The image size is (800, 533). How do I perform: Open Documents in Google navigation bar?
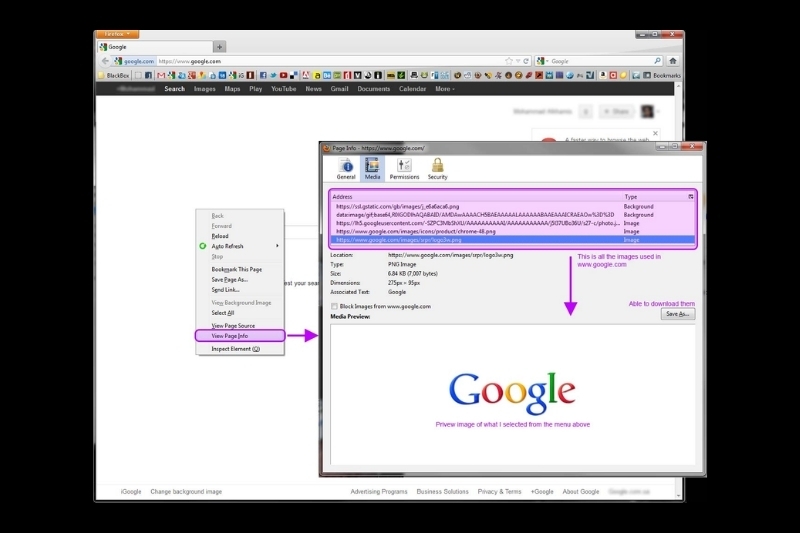click(x=373, y=89)
